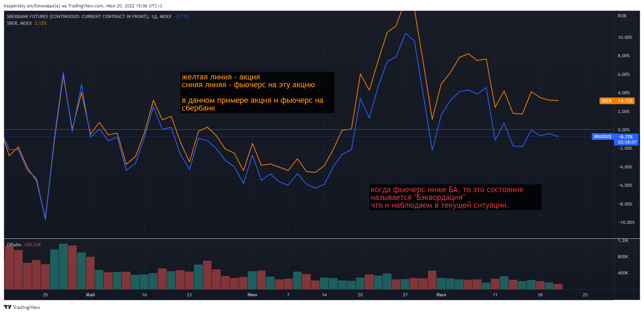Click the red 'Бэквордация' annotation line
This screenshot has width=644, height=314.
(x=418, y=197)
